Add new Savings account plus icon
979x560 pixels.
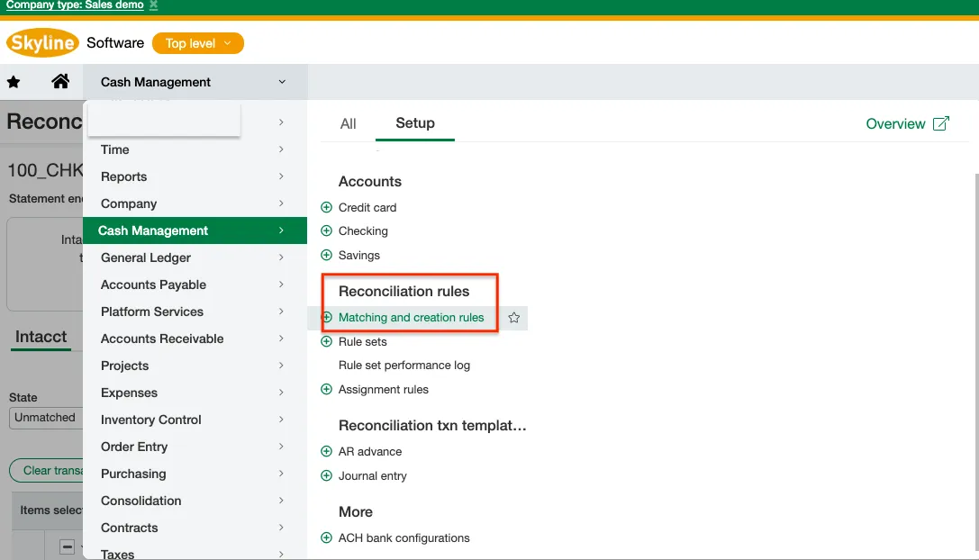coord(326,255)
